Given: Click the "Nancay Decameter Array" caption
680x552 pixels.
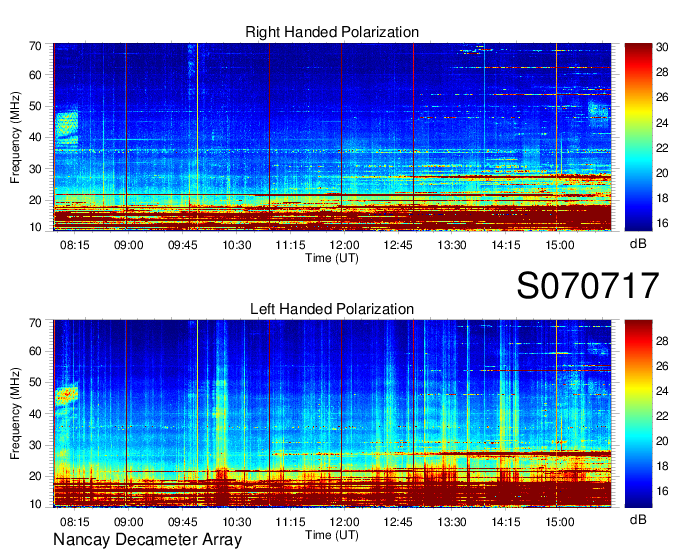Looking at the screenshot, I should (x=147, y=540).
